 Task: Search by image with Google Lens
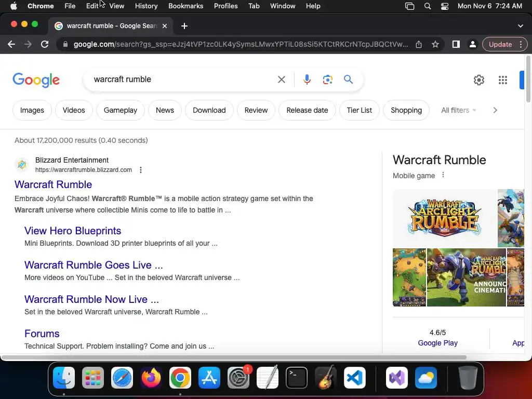[327, 79]
